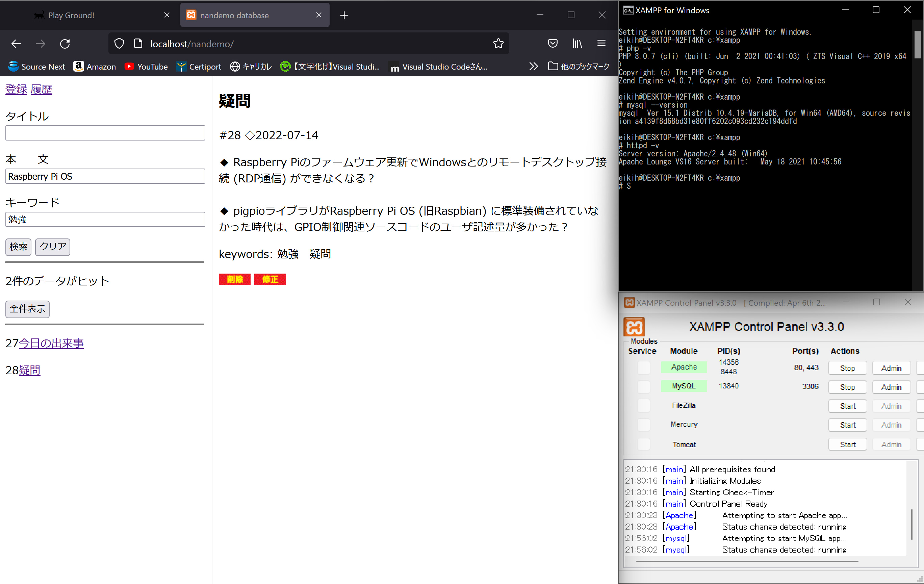The width and height of the screenshot is (924, 584).
Task: Reload the current page
Action: tap(65, 43)
